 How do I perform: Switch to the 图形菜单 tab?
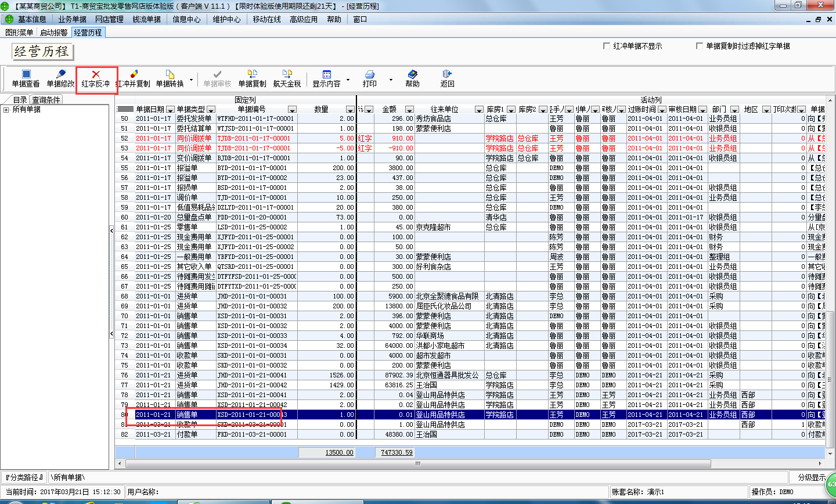[x=20, y=33]
